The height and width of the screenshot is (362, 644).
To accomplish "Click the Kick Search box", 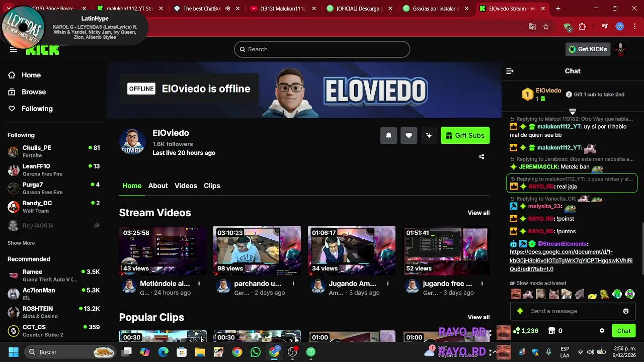I will [322, 49].
